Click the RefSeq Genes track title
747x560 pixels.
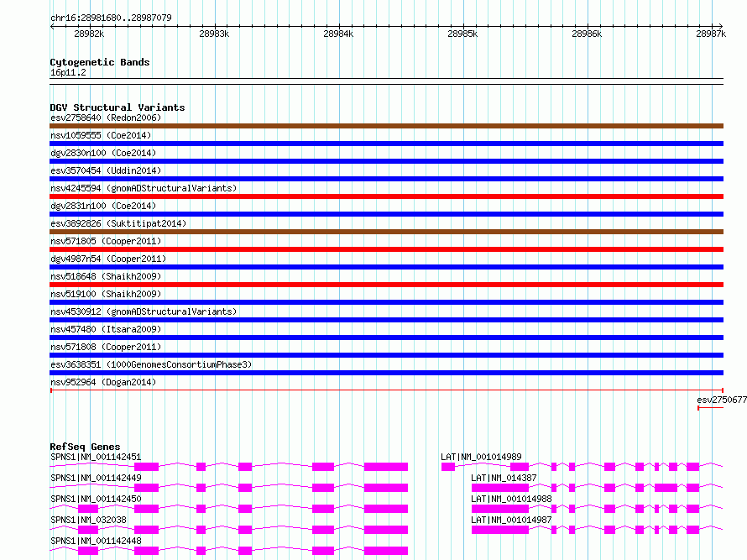pos(85,447)
